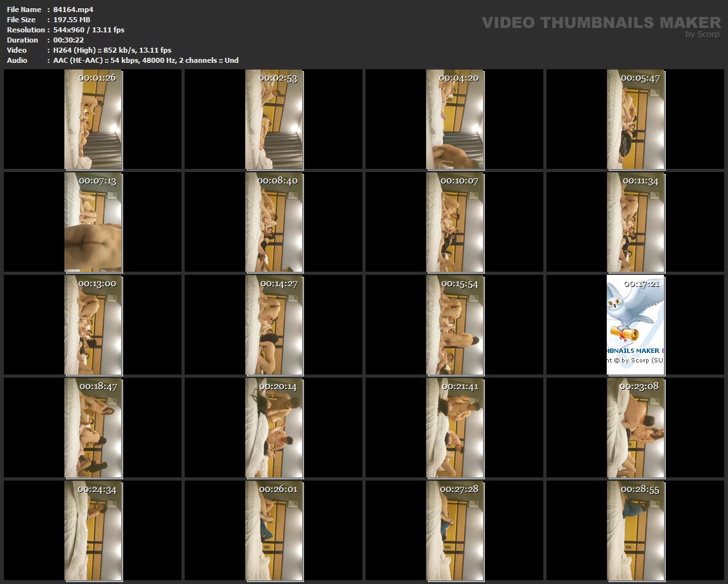
Task: Select the last frame at 00:28:55
Action: tap(636, 531)
